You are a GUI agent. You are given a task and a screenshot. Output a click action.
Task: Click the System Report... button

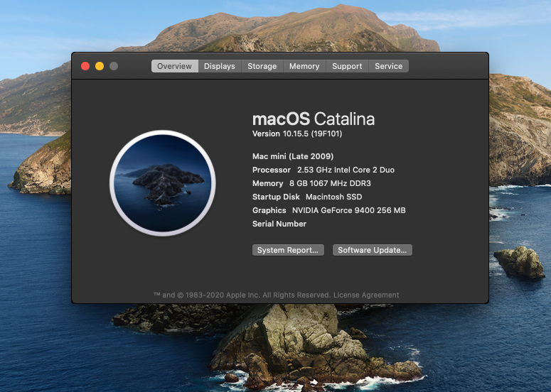click(x=288, y=250)
